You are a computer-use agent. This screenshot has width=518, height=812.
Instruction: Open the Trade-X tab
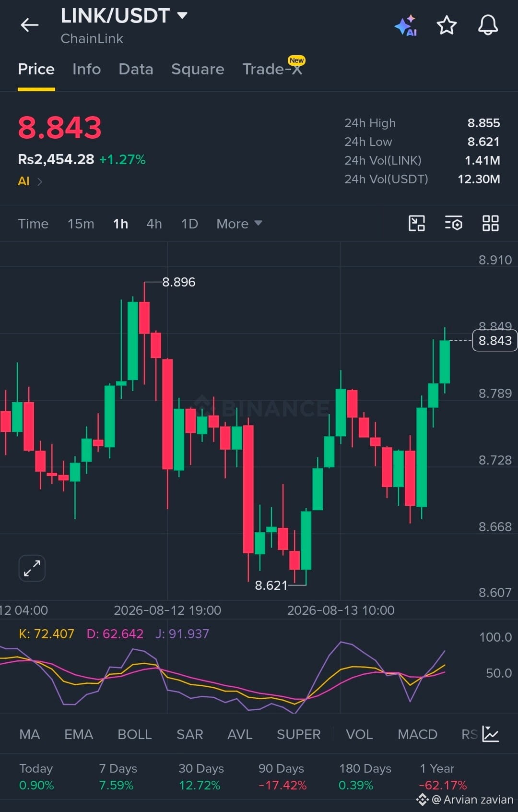pos(272,69)
